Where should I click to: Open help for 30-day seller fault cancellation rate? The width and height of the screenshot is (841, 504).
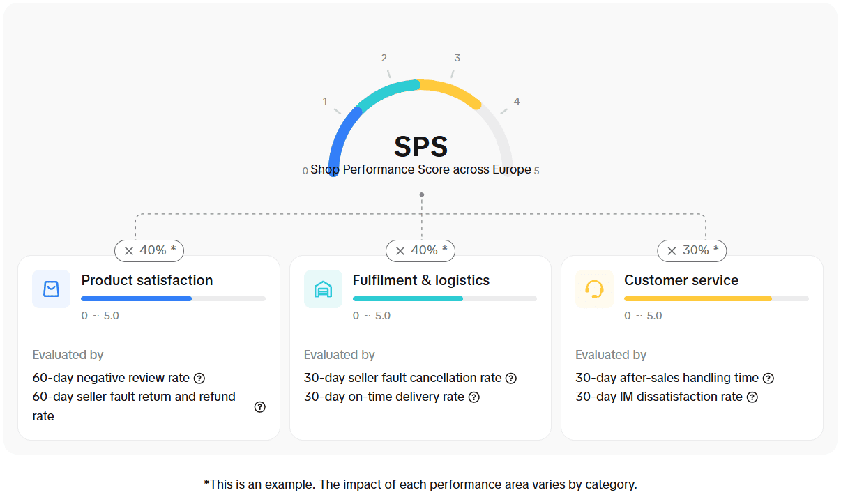pyautogui.click(x=511, y=378)
